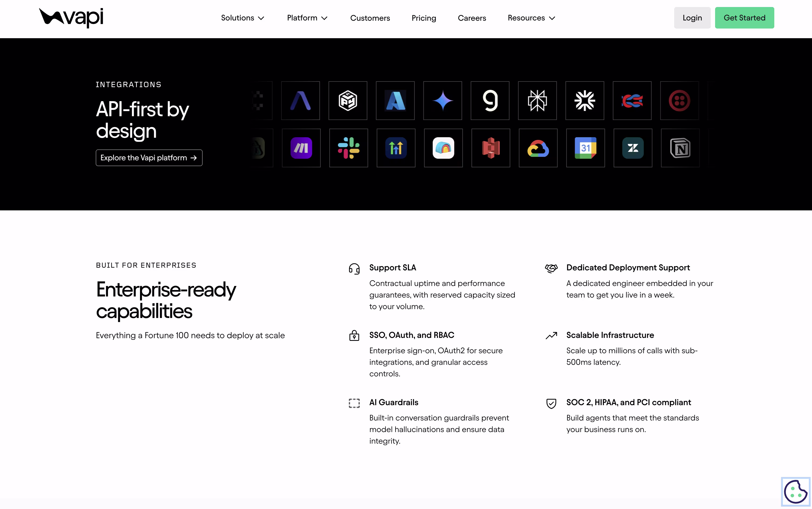Open the rainbow arch app icon
This screenshot has height=509, width=812.
coord(443,148)
